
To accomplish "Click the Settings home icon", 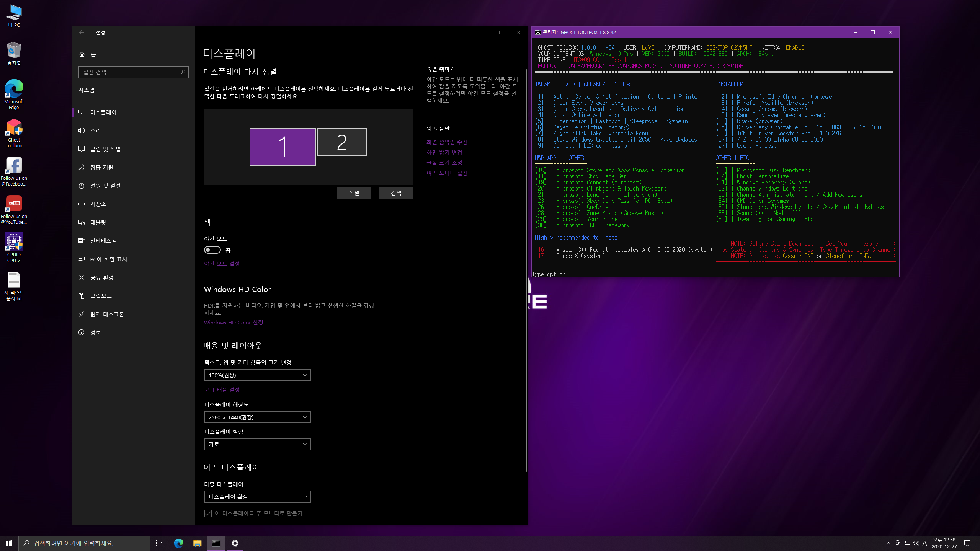I will [82, 54].
